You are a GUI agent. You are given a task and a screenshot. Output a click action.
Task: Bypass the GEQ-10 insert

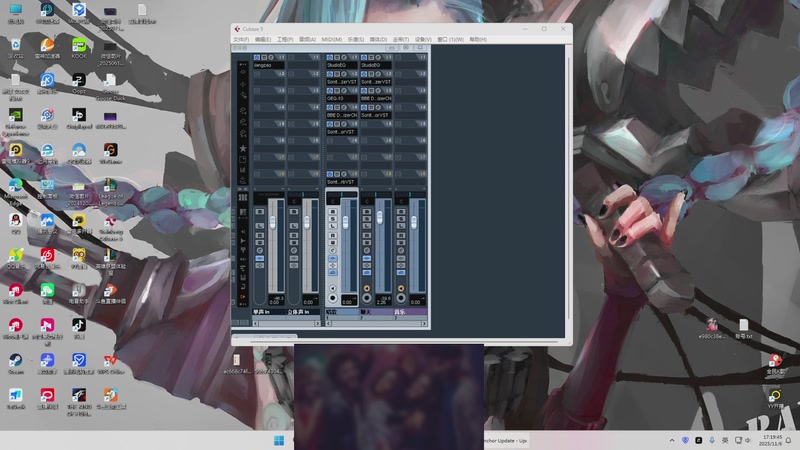(337, 91)
